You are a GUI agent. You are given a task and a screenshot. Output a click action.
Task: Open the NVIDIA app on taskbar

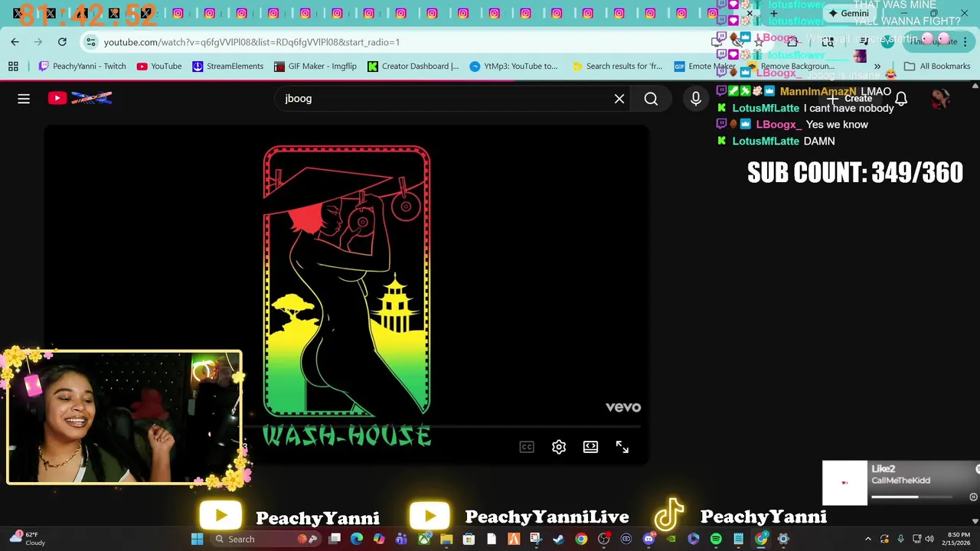671,540
